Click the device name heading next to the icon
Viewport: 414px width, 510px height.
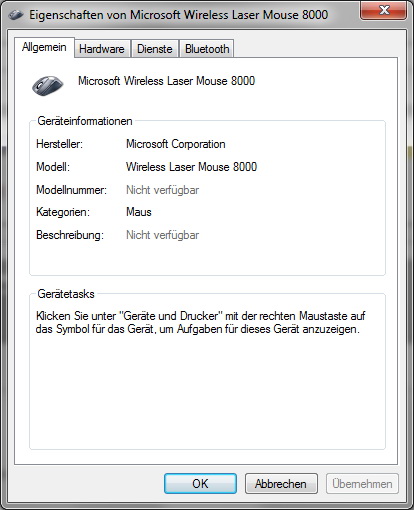coord(166,81)
